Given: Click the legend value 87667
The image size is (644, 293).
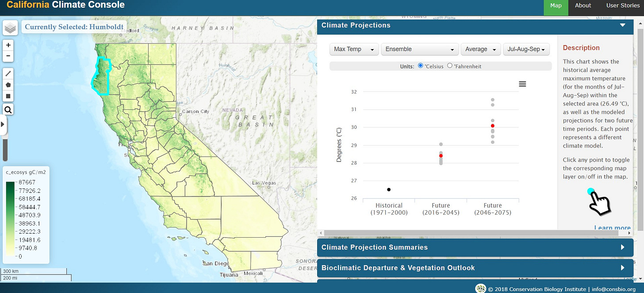Looking at the screenshot, I should click(x=27, y=182).
